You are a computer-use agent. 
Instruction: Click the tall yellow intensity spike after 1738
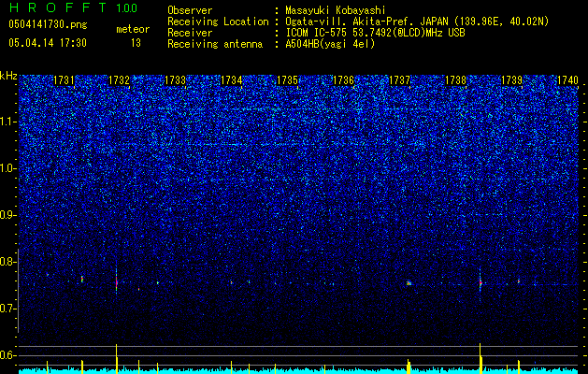(480, 358)
